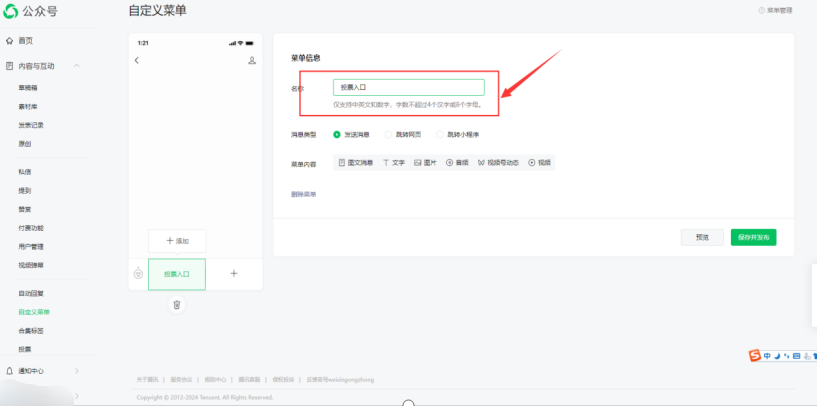Open 菜单管理 help link at top right

pyautogui.click(x=775, y=10)
